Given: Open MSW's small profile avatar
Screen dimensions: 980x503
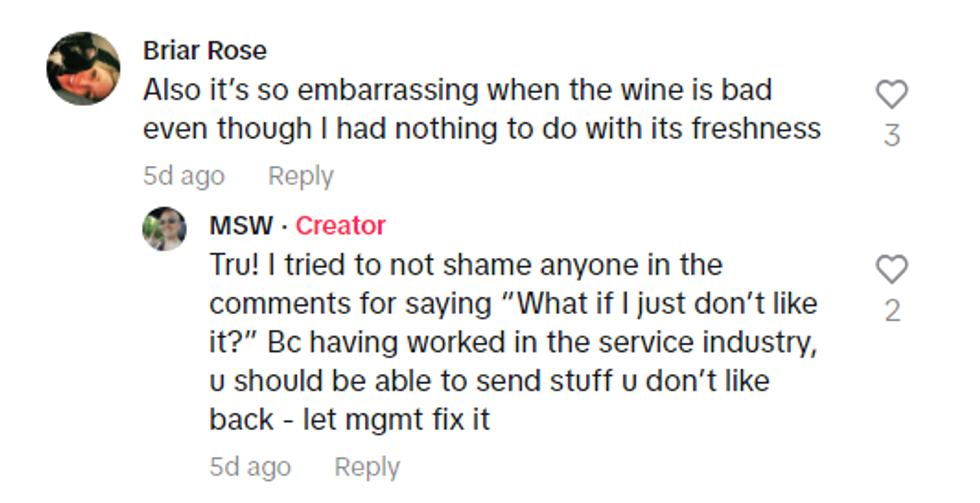Looking at the screenshot, I should (x=164, y=228).
